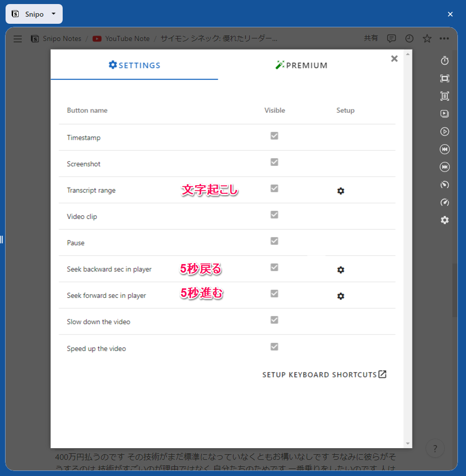Toggle Seek forward visible checkbox
Screen dimensions: 466x476
274,293
